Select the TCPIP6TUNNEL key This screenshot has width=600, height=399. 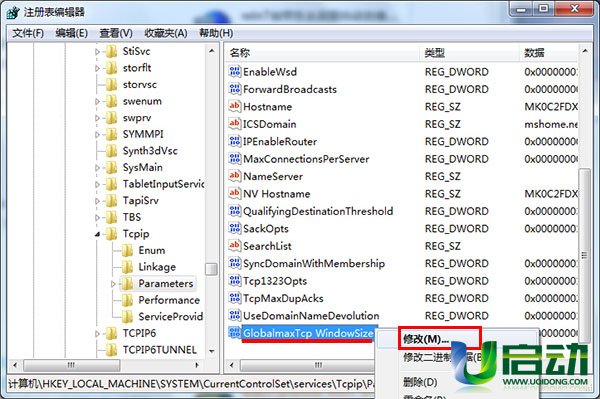160,350
